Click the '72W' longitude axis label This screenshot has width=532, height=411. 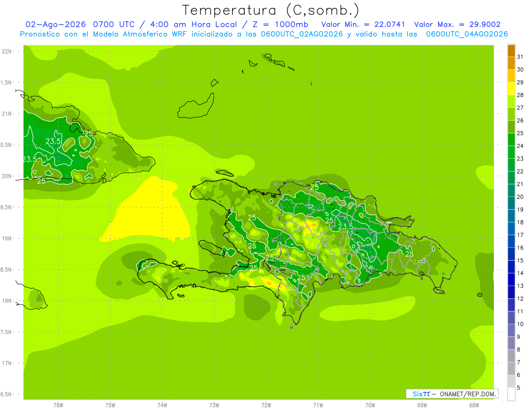pos(266,405)
